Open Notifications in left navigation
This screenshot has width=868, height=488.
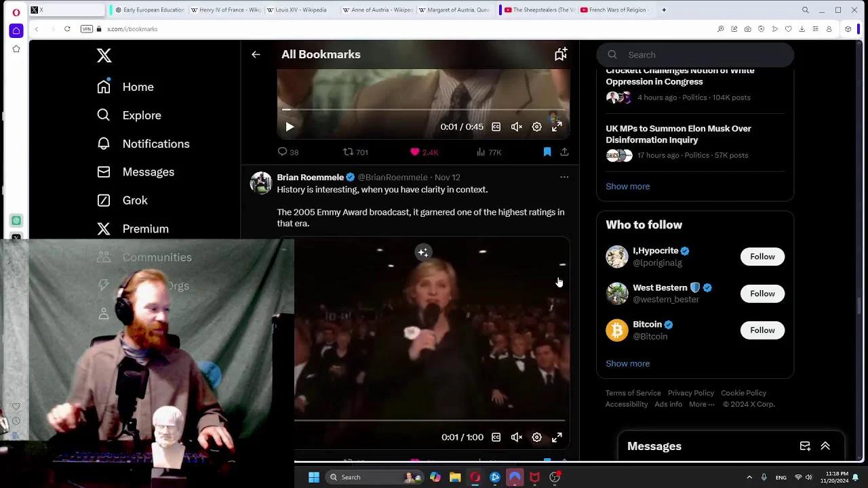(155, 144)
